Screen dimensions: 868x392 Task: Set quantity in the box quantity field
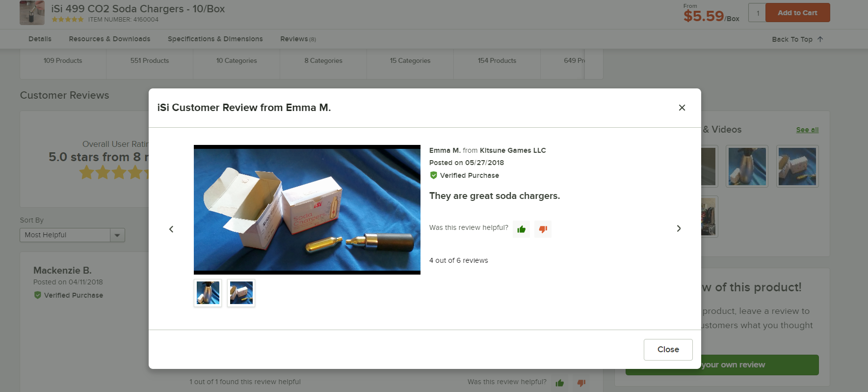pos(757,13)
